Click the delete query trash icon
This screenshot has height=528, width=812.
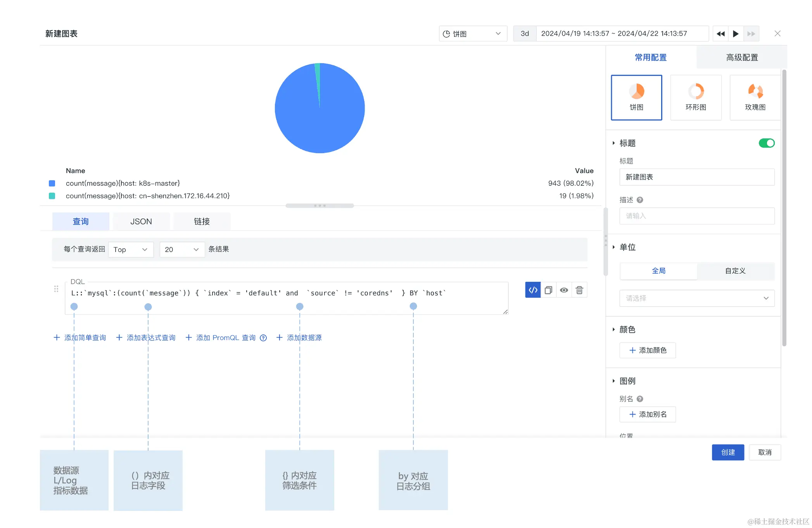(579, 290)
